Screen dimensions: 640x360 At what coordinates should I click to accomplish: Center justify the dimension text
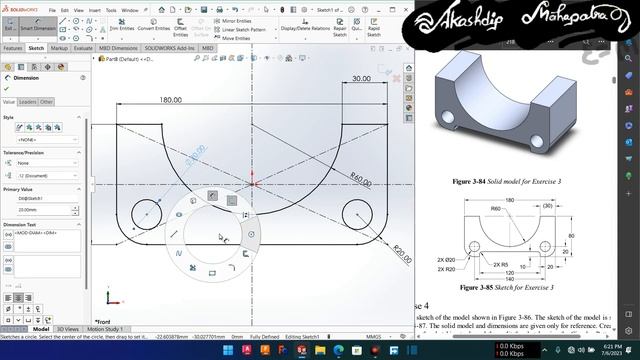pos(18,298)
